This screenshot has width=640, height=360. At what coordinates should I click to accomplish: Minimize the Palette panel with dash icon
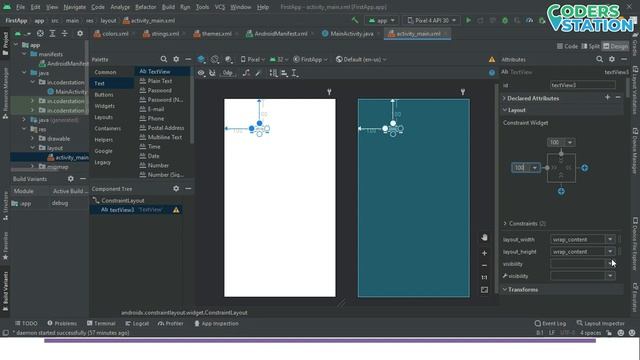pos(188,59)
